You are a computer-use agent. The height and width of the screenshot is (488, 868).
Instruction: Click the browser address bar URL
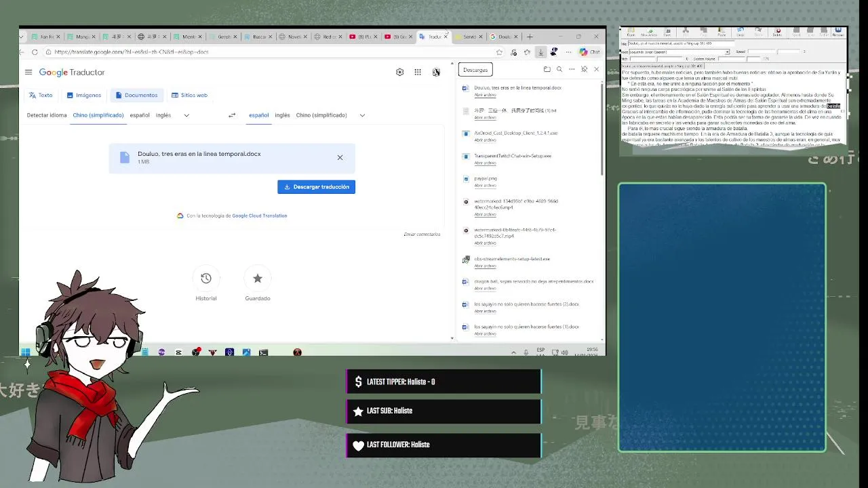click(x=131, y=52)
